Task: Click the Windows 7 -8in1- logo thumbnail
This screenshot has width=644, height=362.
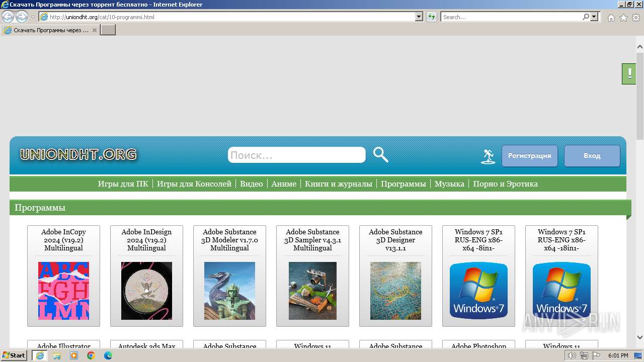Action: click(478, 291)
